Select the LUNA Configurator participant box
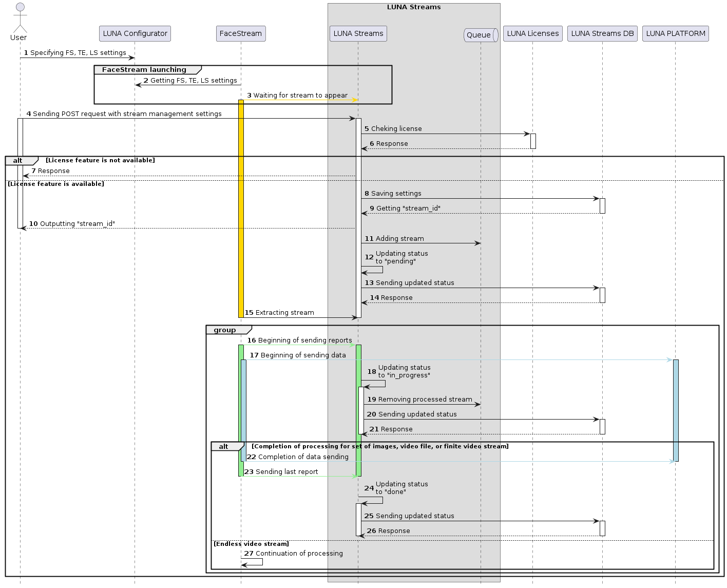 [x=135, y=33]
